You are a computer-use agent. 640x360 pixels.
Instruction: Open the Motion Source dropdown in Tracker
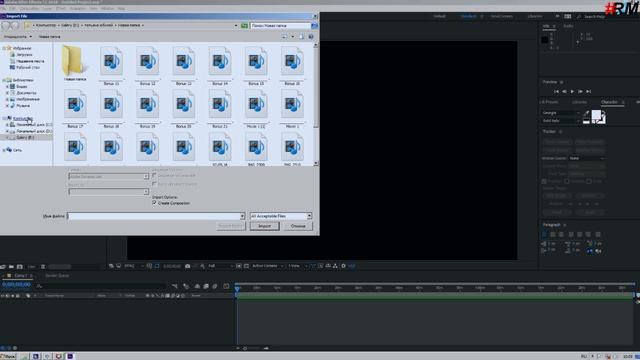(x=587, y=158)
